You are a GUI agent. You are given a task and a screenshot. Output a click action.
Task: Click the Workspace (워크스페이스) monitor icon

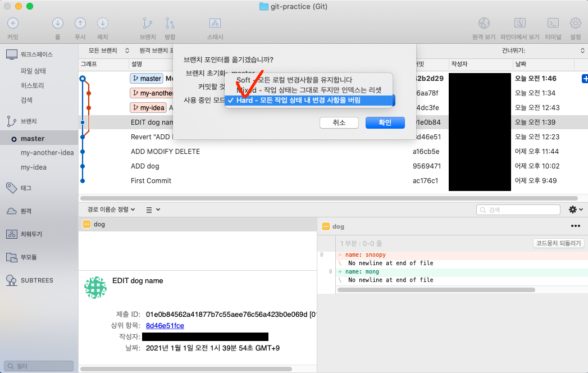coord(12,54)
